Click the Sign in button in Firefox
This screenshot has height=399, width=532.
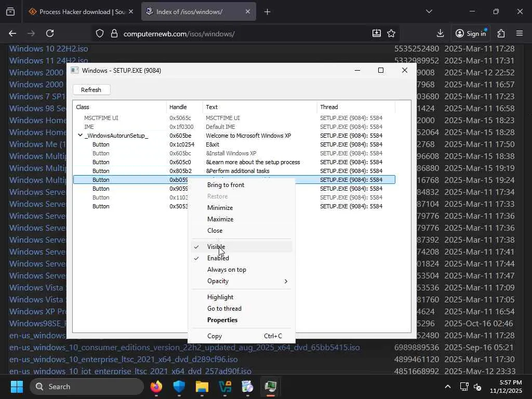[471, 33]
